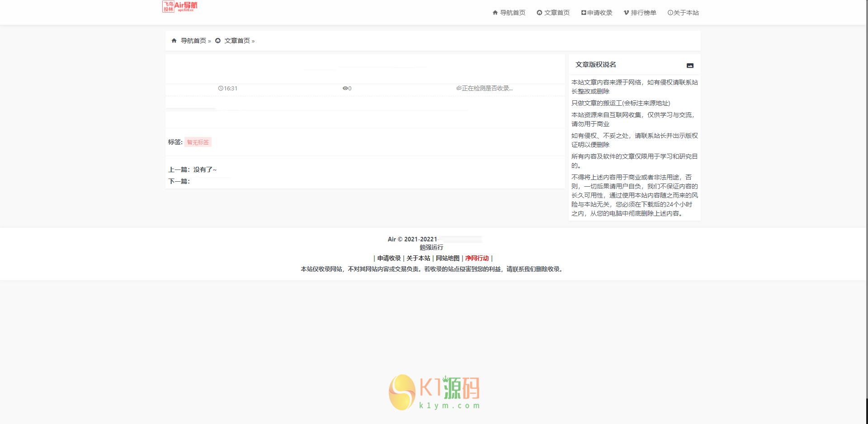Click the 暂无标签 tag
This screenshot has width=868, height=424.
click(198, 142)
